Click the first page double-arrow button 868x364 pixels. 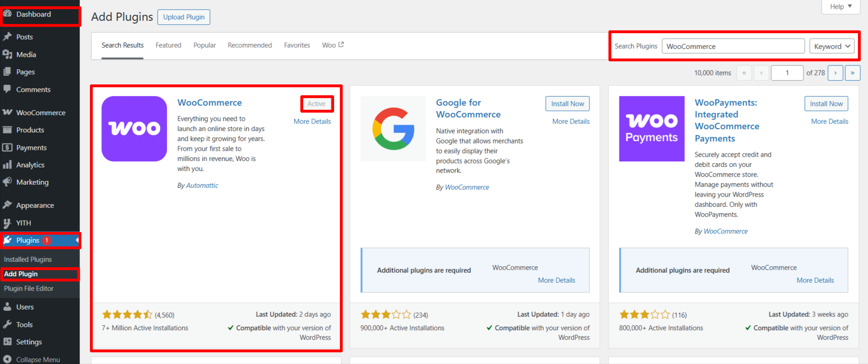(x=744, y=73)
